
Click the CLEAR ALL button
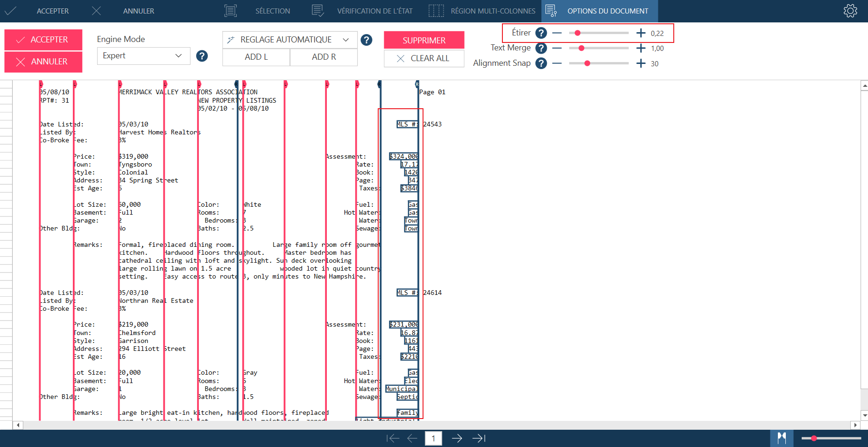424,58
